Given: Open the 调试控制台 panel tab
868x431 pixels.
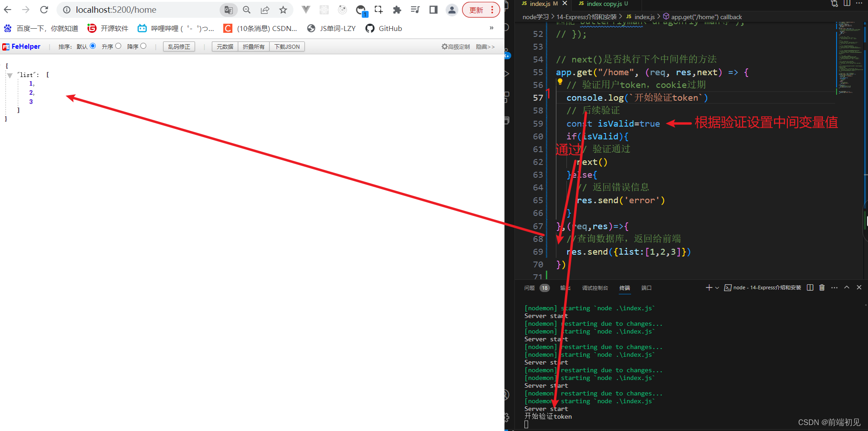Looking at the screenshot, I should pos(595,288).
